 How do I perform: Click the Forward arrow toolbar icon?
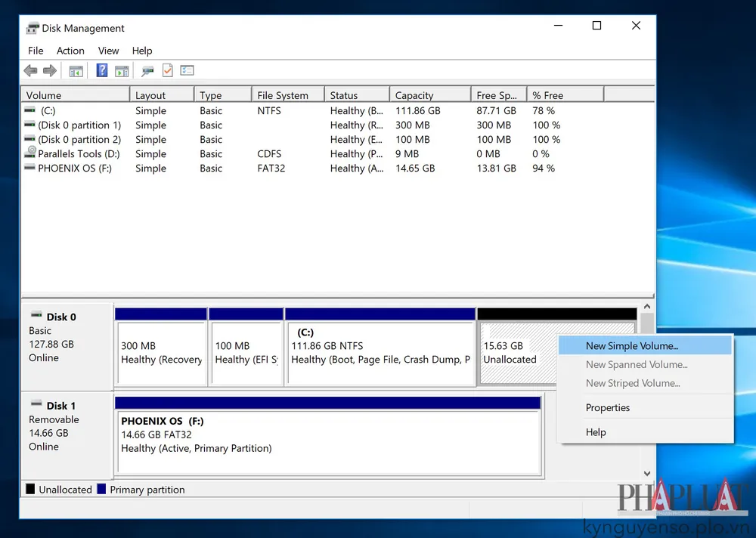point(50,71)
